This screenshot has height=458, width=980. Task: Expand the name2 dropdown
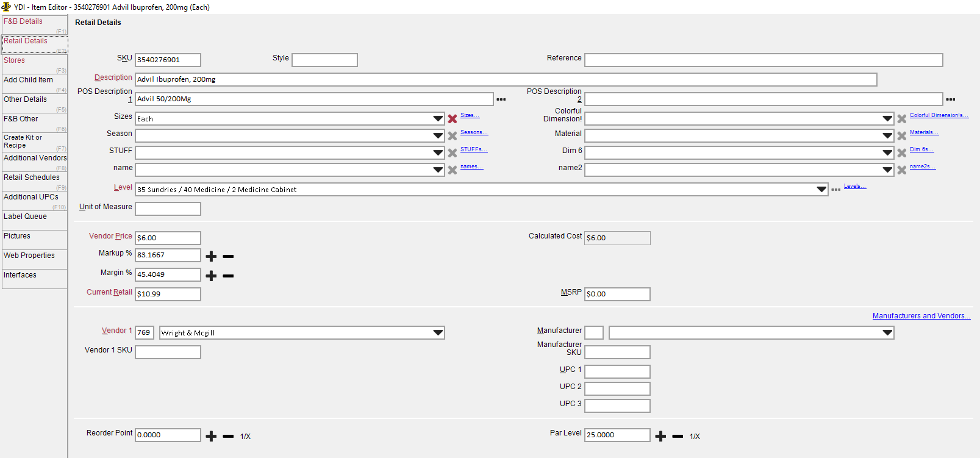pyautogui.click(x=887, y=170)
